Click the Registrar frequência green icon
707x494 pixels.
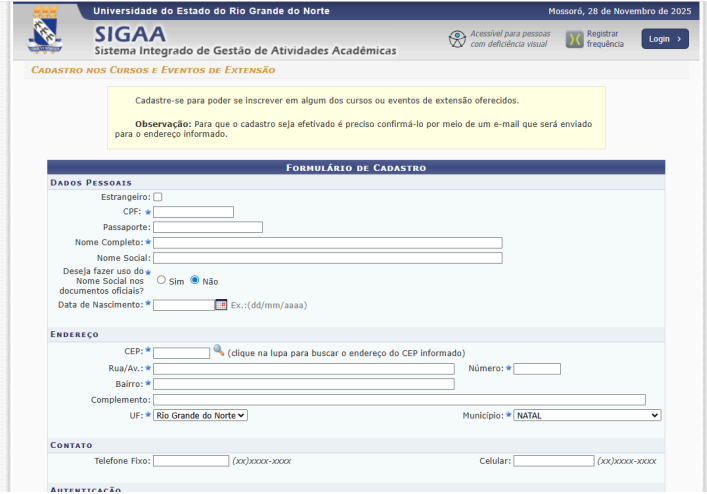click(x=574, y=40)
